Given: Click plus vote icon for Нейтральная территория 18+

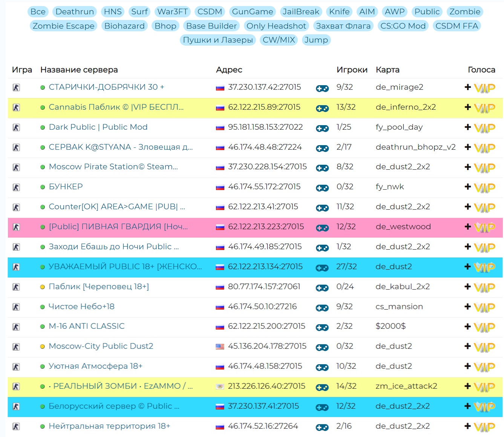Looking at the screenshot, I should pos(468,426).
